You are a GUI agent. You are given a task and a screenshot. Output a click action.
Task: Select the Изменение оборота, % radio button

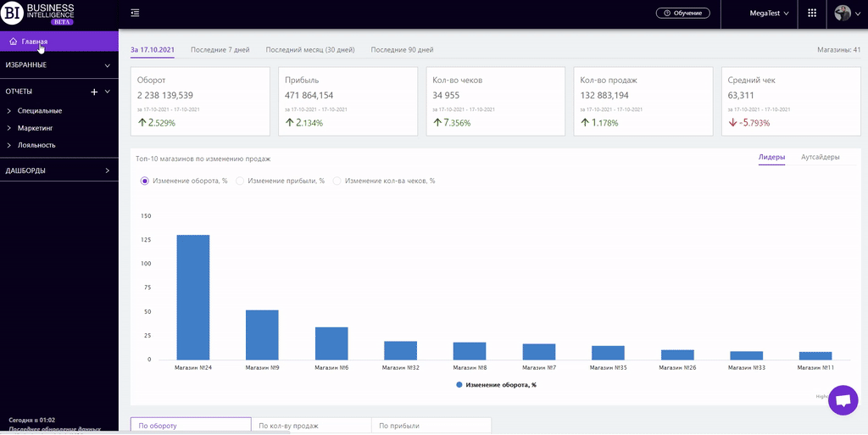(x=145, y=181)
